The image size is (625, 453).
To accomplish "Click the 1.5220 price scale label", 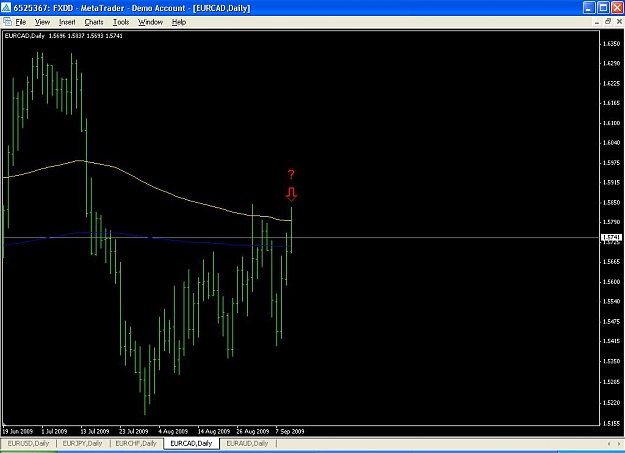I will [612, 403].
